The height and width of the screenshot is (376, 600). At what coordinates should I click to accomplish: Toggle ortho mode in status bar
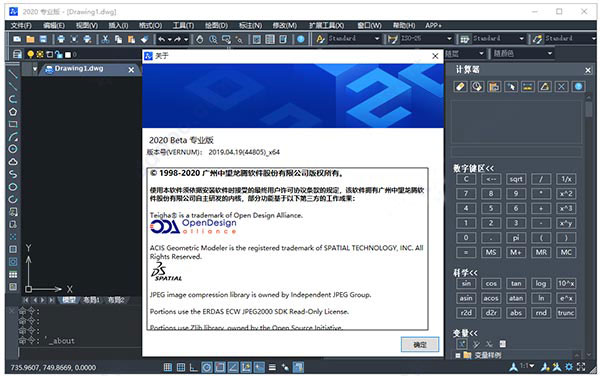(x=194, y=368)
